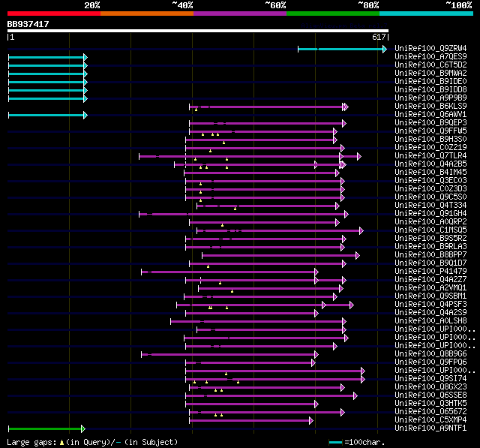
Task: Open the UniRef100_P41479 entry
Action: (x=430, y=272)
